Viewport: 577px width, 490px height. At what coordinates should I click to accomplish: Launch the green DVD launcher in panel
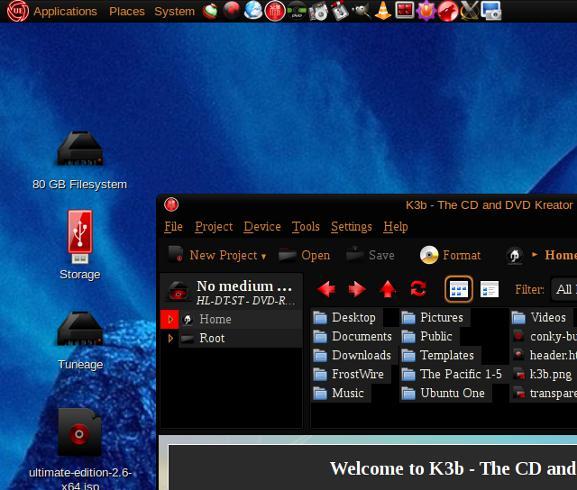tap(297, 11)
